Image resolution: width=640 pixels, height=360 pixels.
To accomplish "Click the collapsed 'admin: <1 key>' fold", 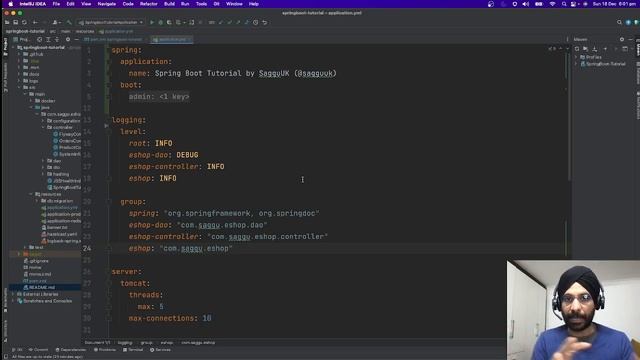I will pyautogui.click(x=159, y=97).
